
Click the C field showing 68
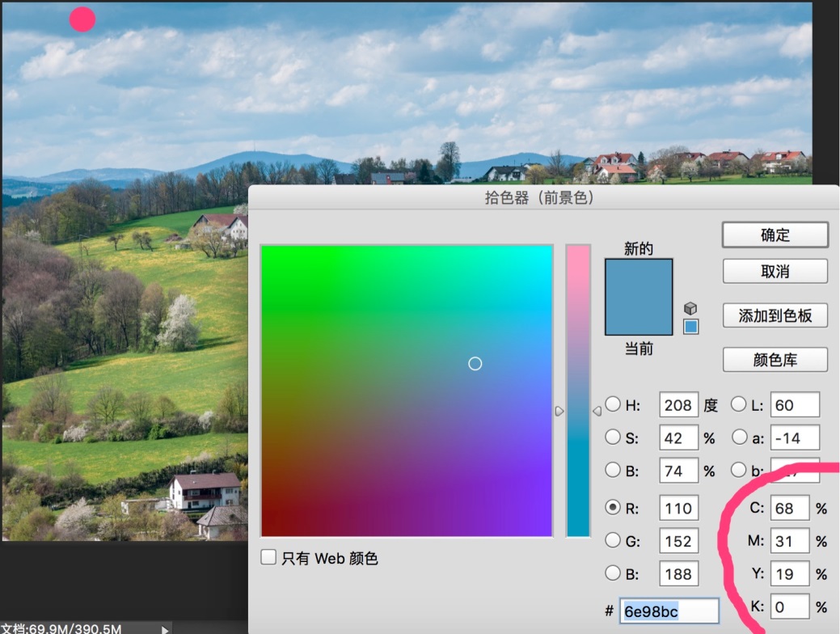pyautogui.click(x=790, y=508)
